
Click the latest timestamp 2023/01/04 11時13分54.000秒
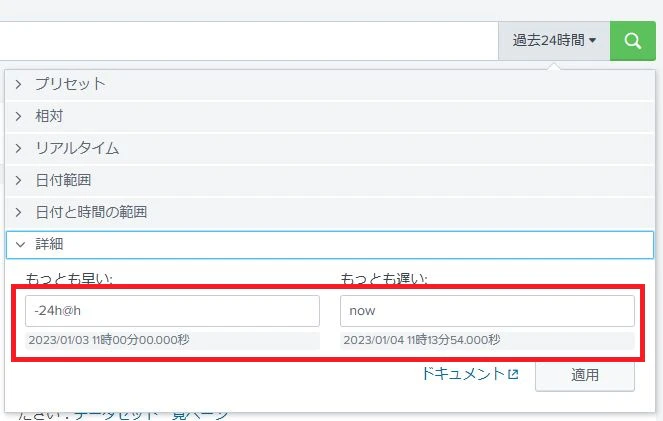point(422,340)
